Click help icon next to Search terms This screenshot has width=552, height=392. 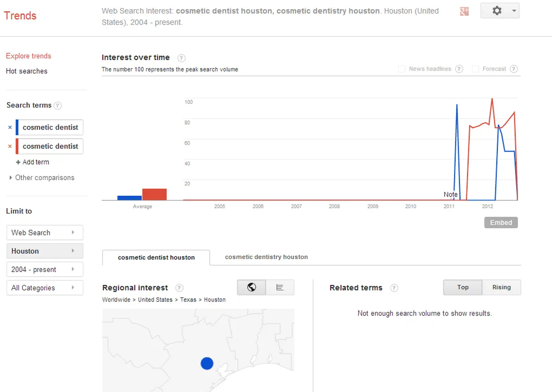pos(57,106)
